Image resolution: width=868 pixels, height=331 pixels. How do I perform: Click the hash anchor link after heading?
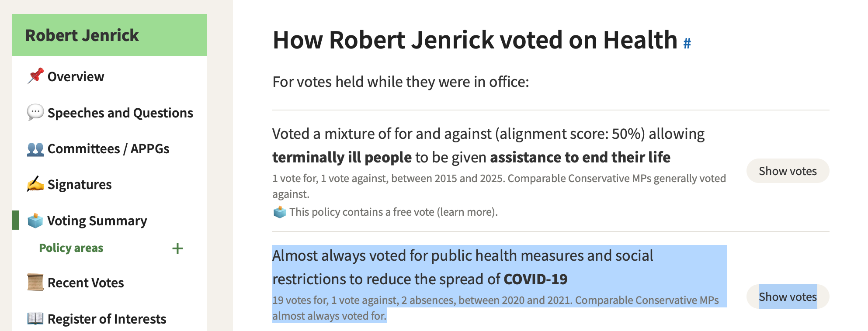687,43
